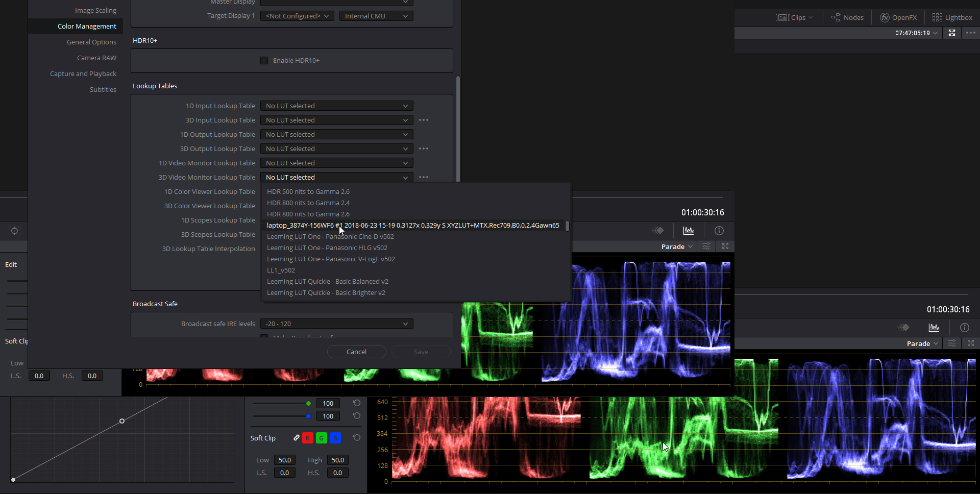Open the Broadcast safe IRE levels dropdown

tap(337, 324)
